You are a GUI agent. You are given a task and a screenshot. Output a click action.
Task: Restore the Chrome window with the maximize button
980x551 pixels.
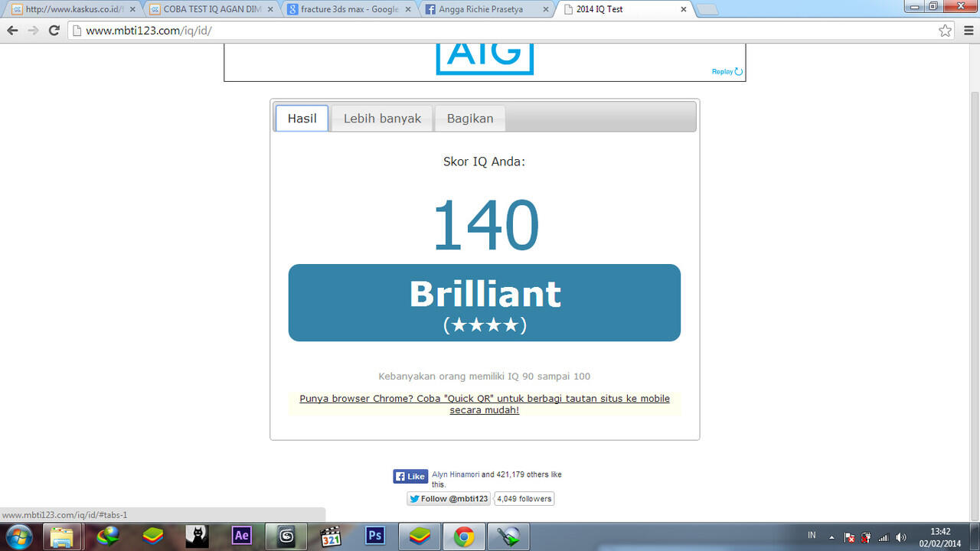tap(933, 6)
